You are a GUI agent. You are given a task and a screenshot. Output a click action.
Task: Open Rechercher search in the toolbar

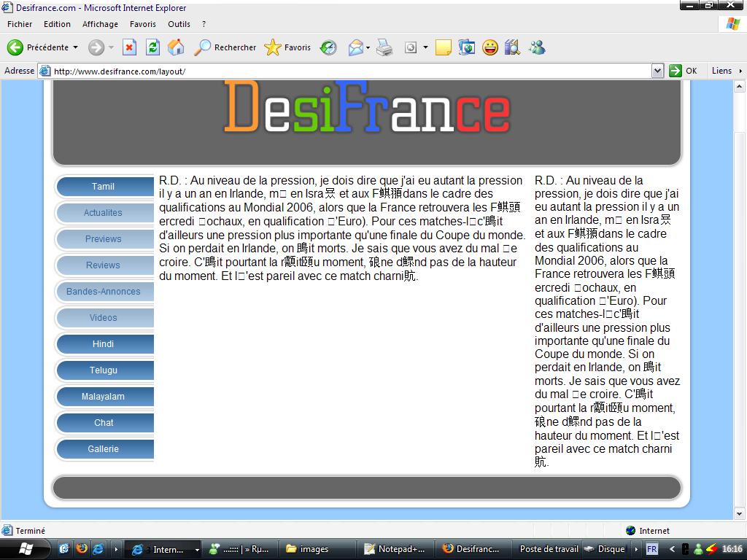click(x=225, y=47)
